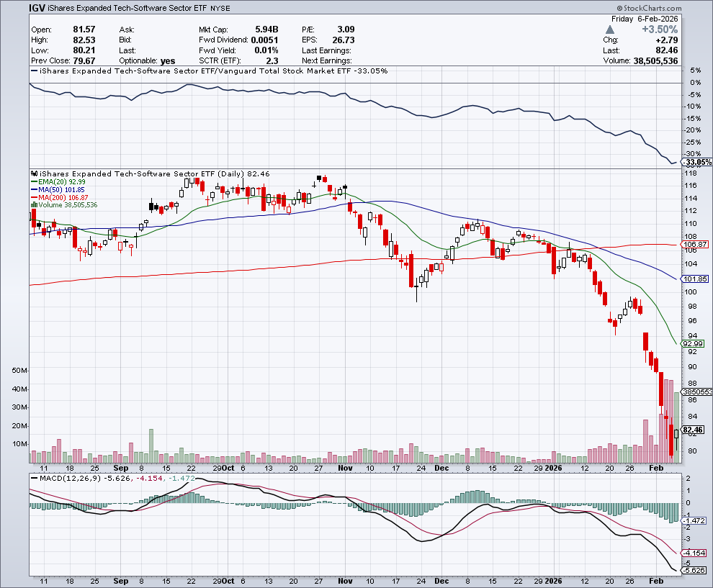Click the Fwd Yield value 0.01%

coord(266,50)
